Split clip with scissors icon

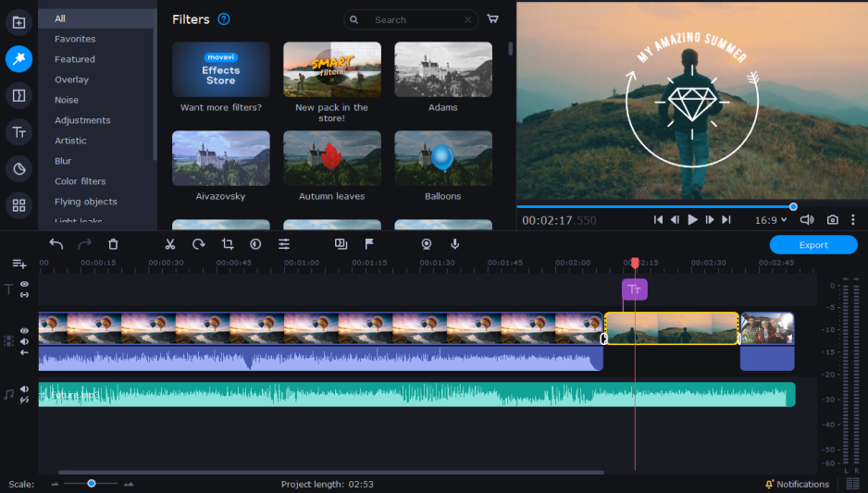click(x=170, y=244)
